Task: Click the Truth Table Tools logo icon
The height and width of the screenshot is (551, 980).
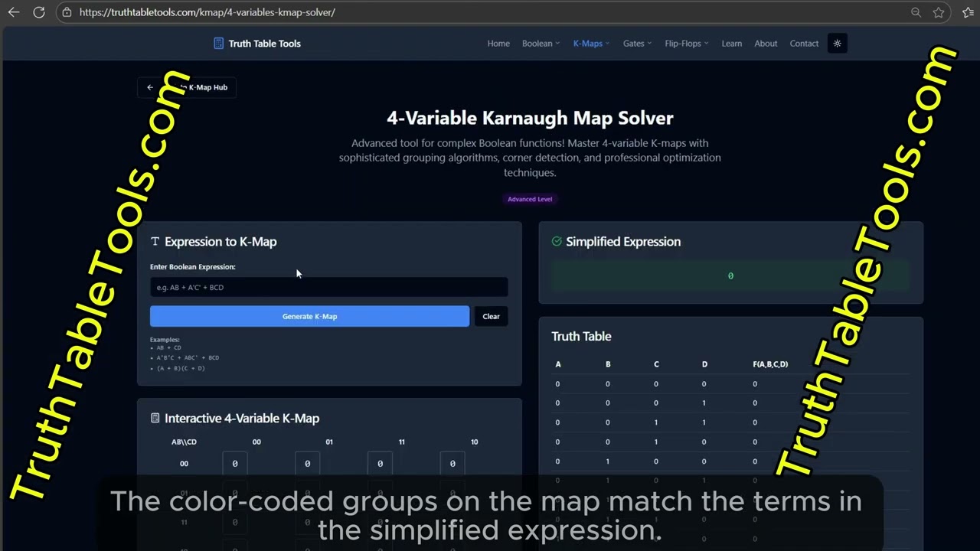Action: pos(219,44)
